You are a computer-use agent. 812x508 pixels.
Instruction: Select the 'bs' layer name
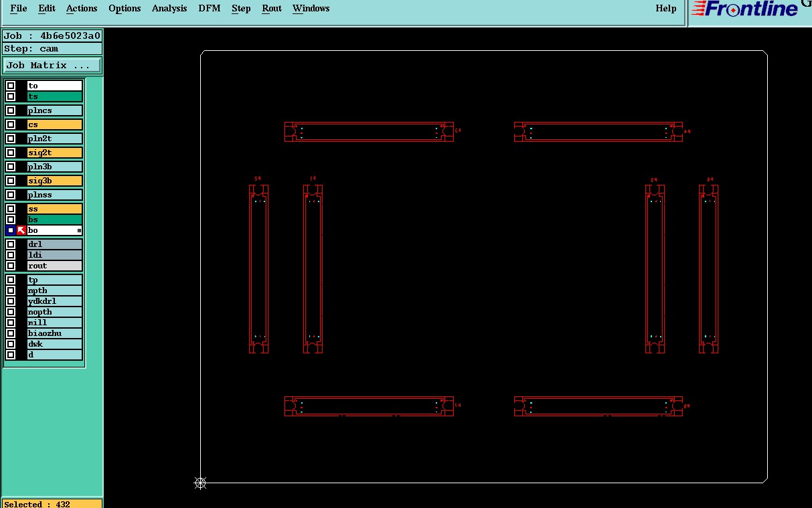[x=55, y=220]
